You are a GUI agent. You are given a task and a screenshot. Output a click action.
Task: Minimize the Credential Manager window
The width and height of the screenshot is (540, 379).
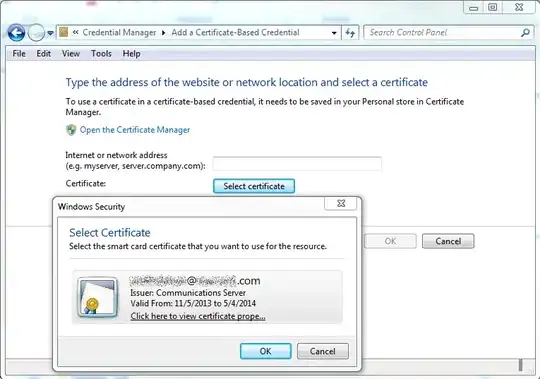click(474, 8)
